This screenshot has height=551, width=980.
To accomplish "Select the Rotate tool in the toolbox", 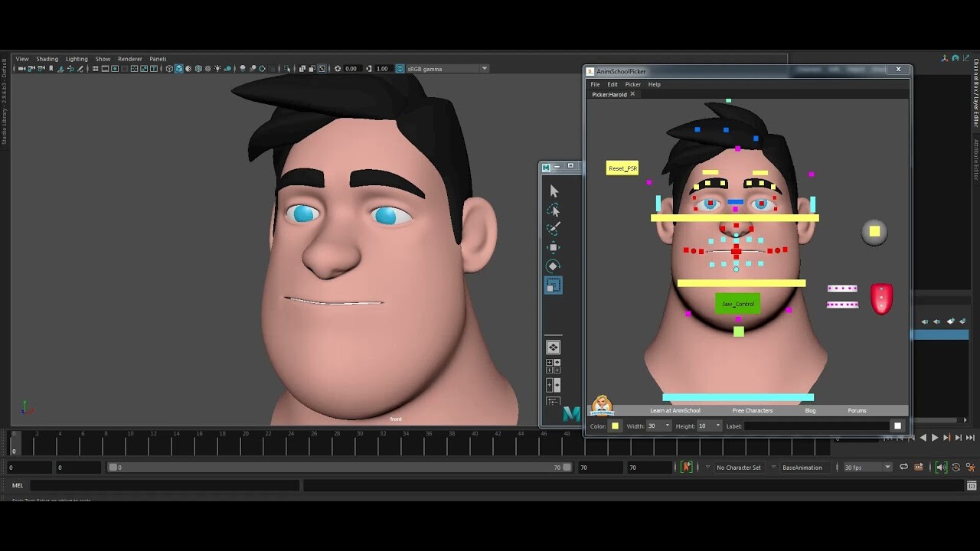I will (x=553, y=266).
